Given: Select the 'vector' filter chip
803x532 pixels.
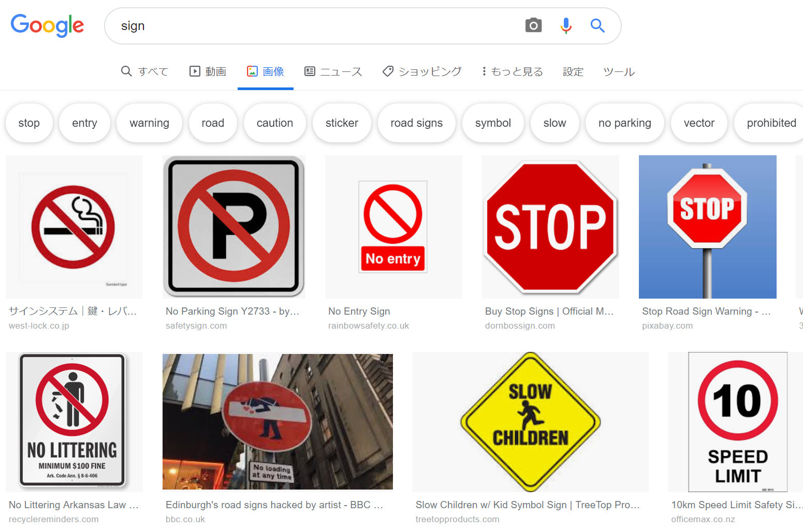Looking at the screenshot, I should click(699, 123).
